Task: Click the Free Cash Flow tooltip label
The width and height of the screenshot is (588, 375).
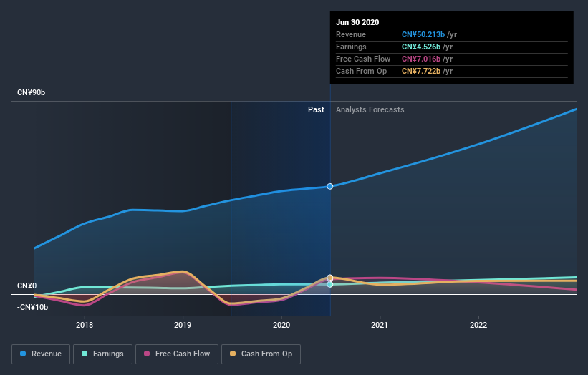Action: coord(363,59)
